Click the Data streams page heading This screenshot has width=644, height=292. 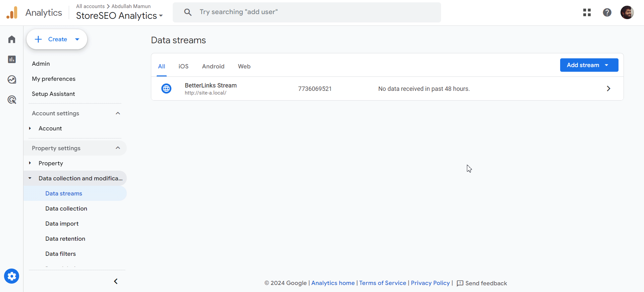[178, 40]
